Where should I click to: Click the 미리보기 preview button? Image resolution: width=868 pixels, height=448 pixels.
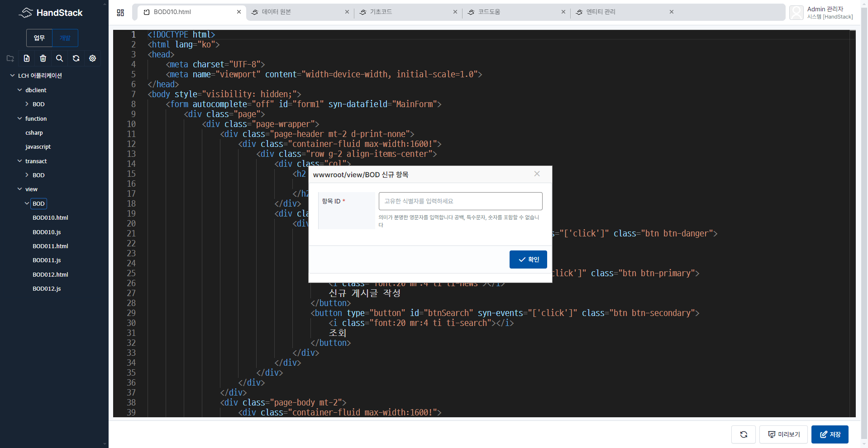(783, 434)
